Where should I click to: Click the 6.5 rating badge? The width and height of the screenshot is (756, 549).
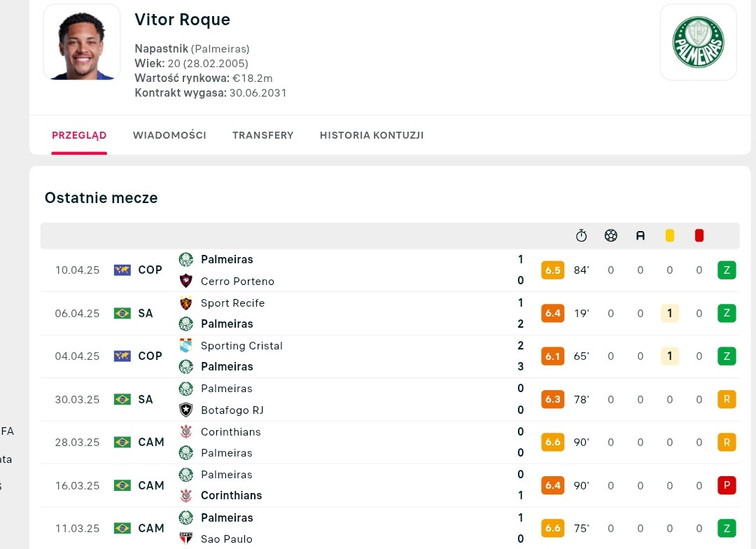(x=552, y=270)
